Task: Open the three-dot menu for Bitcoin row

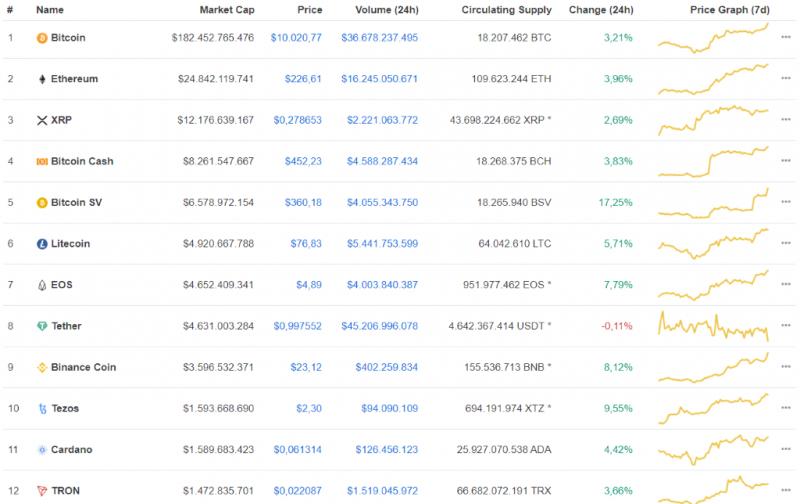Action: click(x=786, y=38)
